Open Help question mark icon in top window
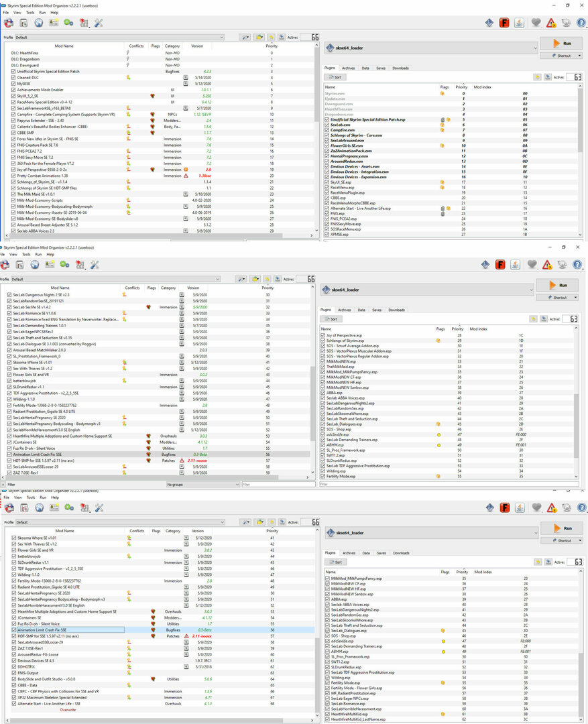 581,23
